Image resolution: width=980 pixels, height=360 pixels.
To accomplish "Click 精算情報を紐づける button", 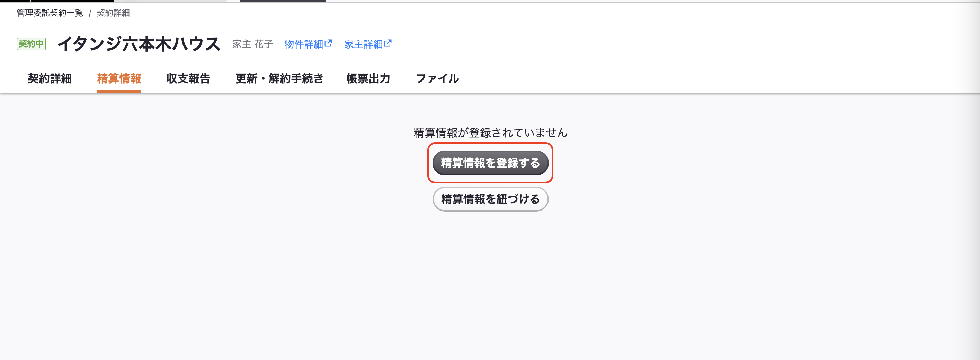I will click(x=490, y=199).
